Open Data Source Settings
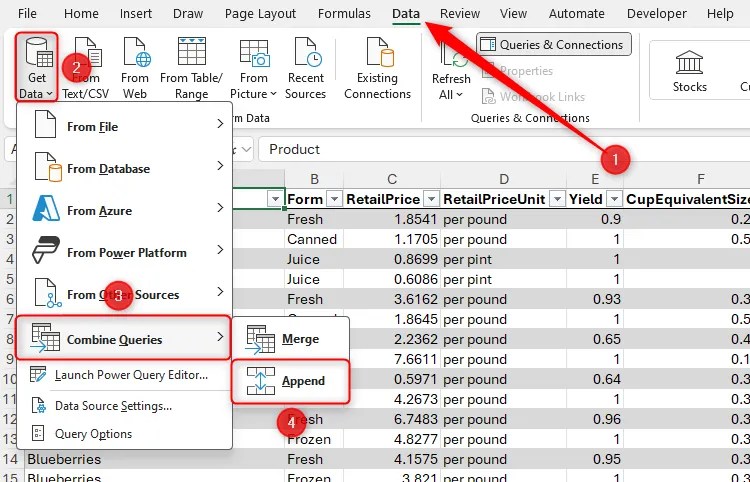750x482 pixels. [124, 406]
